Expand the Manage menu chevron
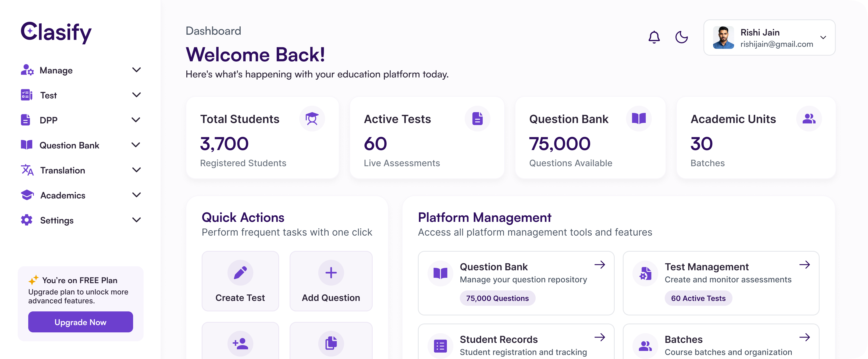The height and width of the screenshot is (359, 868). click(136, 70)
